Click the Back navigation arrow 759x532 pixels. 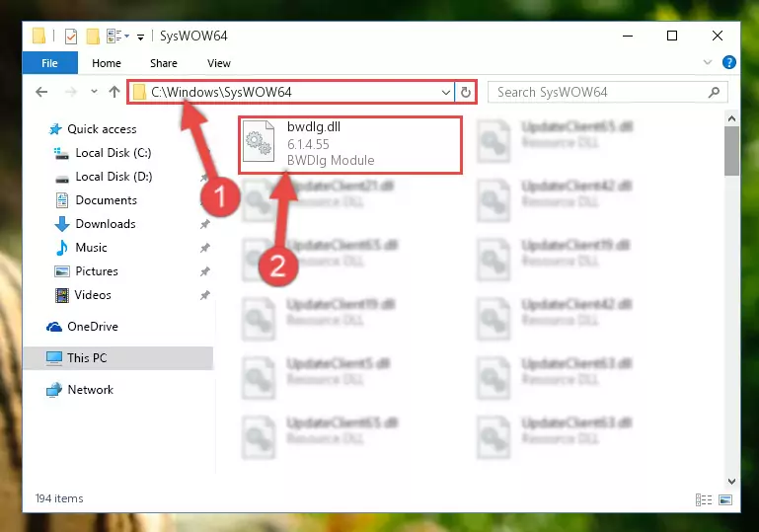(41, 92)
